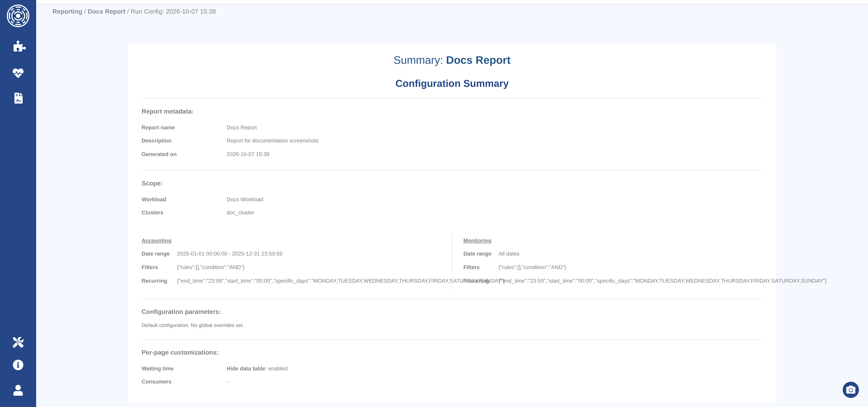The height and width of the screenshot is (407, 868).
Task: Click the Run Config breadcrumb text
Action: (173, 12)
